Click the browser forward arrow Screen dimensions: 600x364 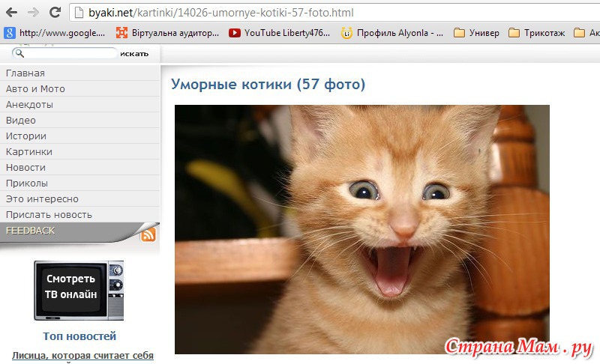[x=33, y=13]
